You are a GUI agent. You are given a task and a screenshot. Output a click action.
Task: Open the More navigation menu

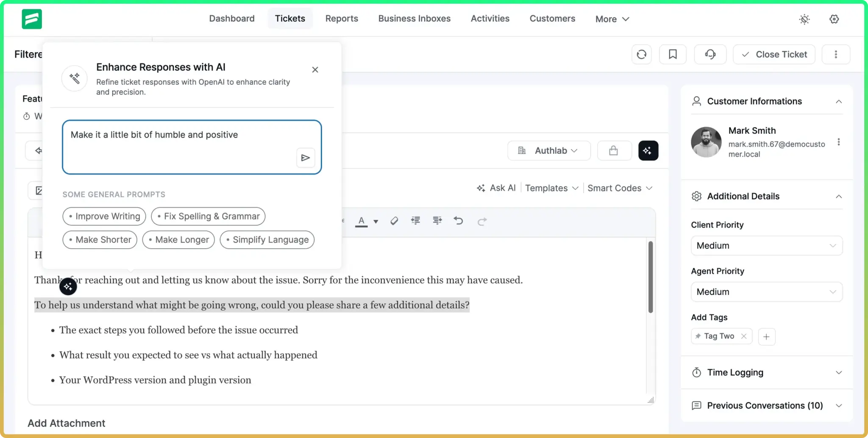pos(612,19)
